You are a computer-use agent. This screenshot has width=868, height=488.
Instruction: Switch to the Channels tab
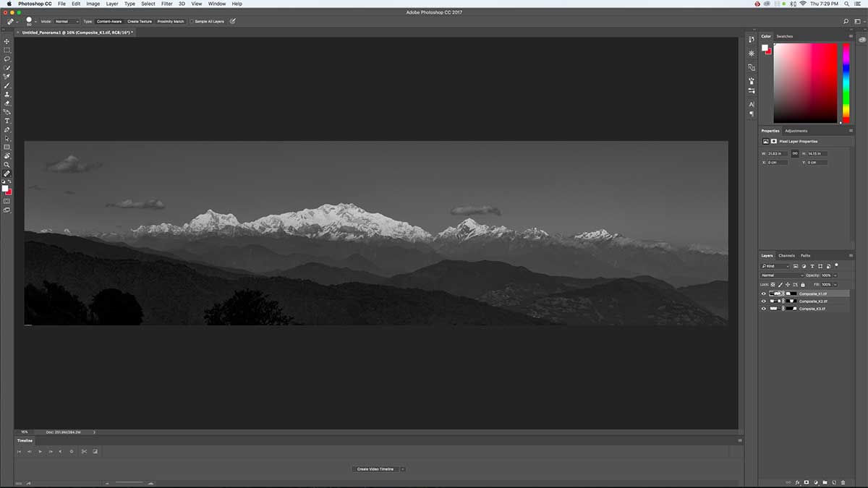point(788,254)
